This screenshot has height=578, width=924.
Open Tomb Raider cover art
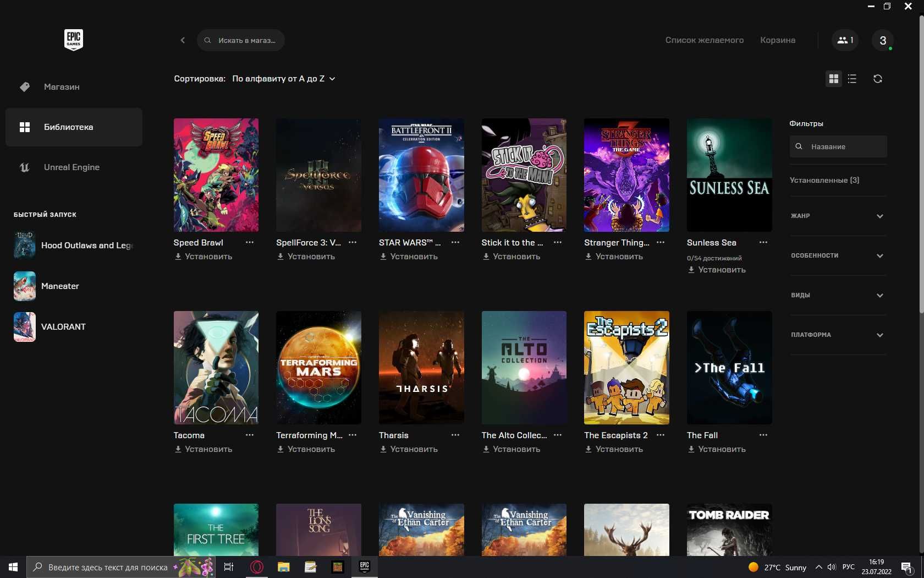[x=729, y=530]
